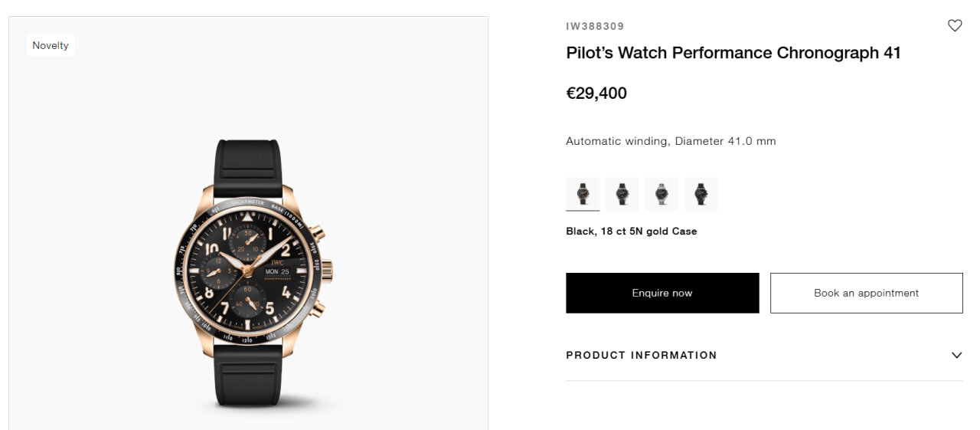Click the €29,400 price
Viewport: 980px width, 430px height.
coord(596,94)
